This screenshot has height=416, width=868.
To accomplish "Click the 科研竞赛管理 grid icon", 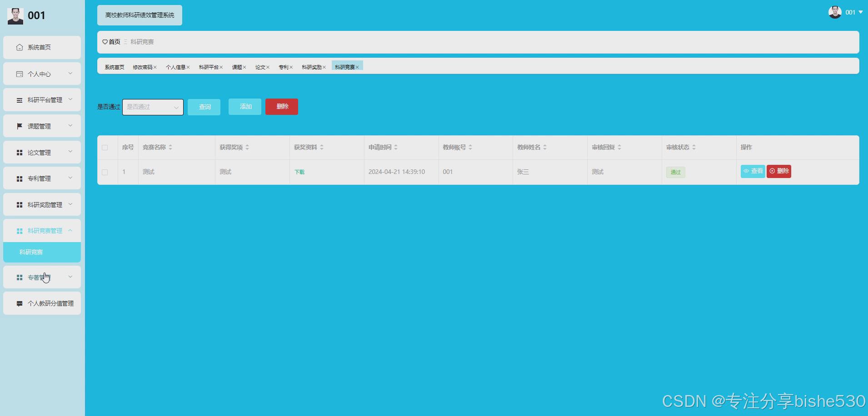I will (20, 231).
